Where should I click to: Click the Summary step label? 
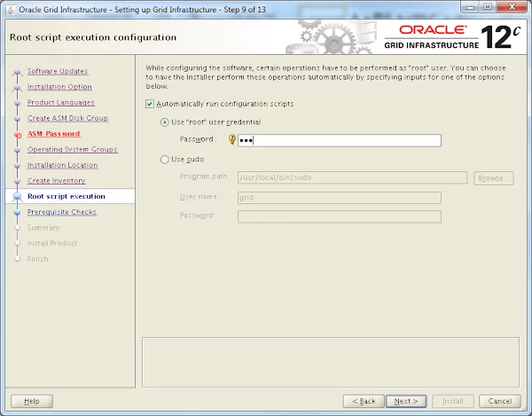point(43,227)
